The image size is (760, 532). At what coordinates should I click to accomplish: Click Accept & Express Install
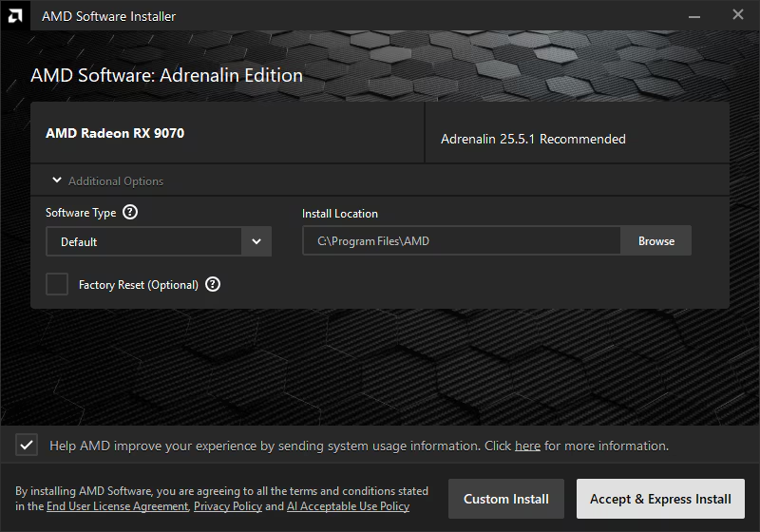(x=660, y=499)
